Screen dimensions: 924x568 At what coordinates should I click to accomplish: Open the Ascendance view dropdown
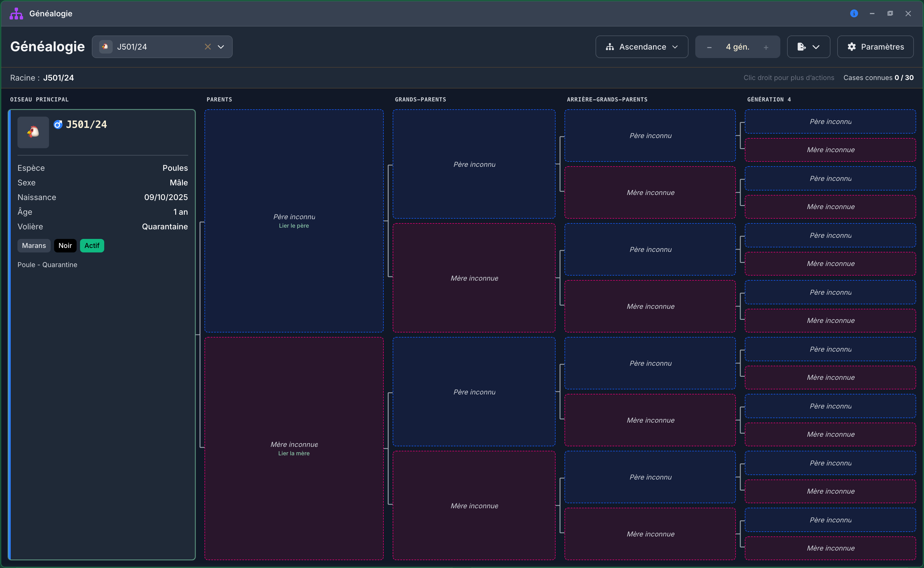pyautogui.click(x=642, y=46)
